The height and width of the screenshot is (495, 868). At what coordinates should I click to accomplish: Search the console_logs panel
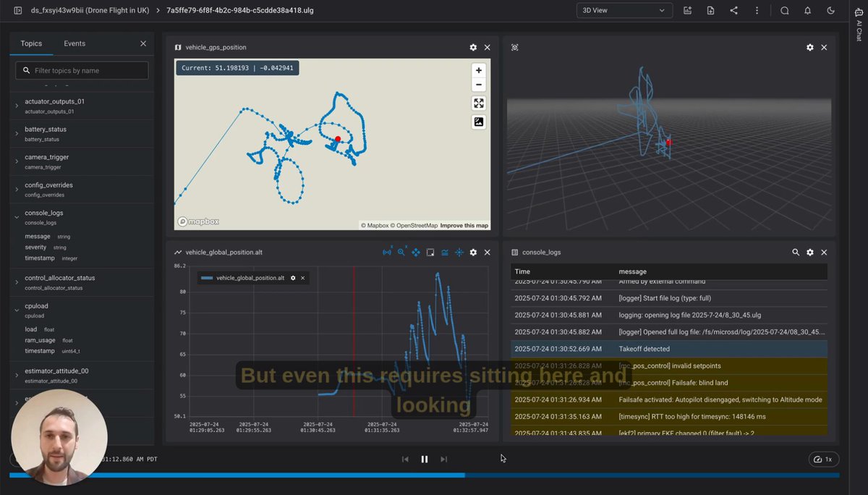pos(796,252)
